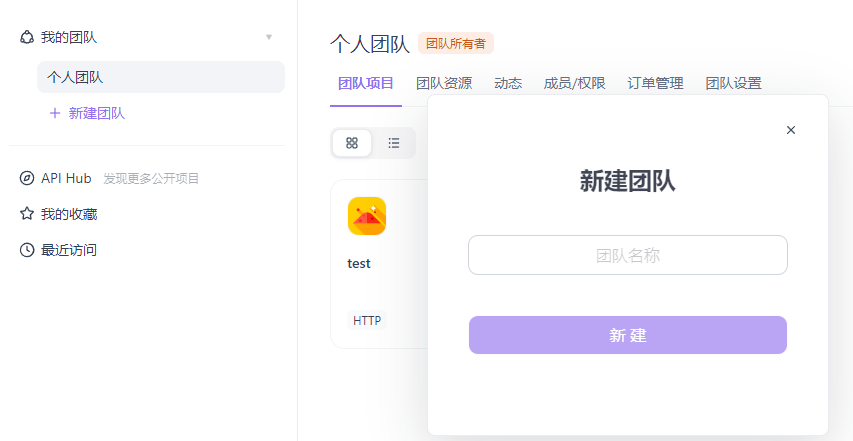The width and height of the screenshot is (853, 441).
Task: Click the 新建 create button
Action: (x=628, y=335)
